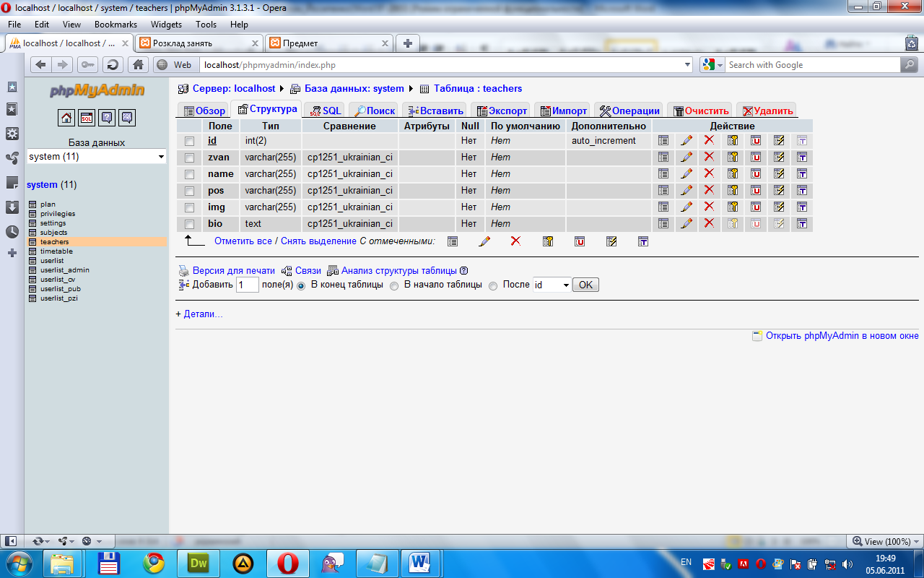Add index on name field
The image size is (924, 578).
coord(779,174)
